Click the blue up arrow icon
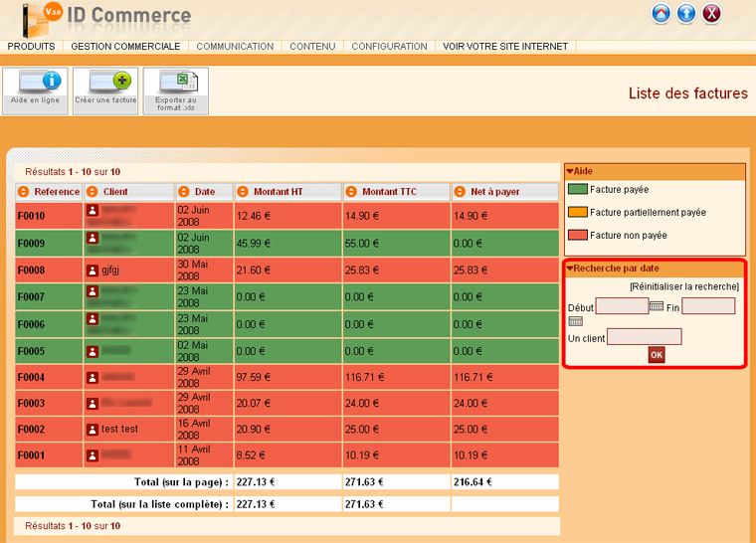 [686, 14]
